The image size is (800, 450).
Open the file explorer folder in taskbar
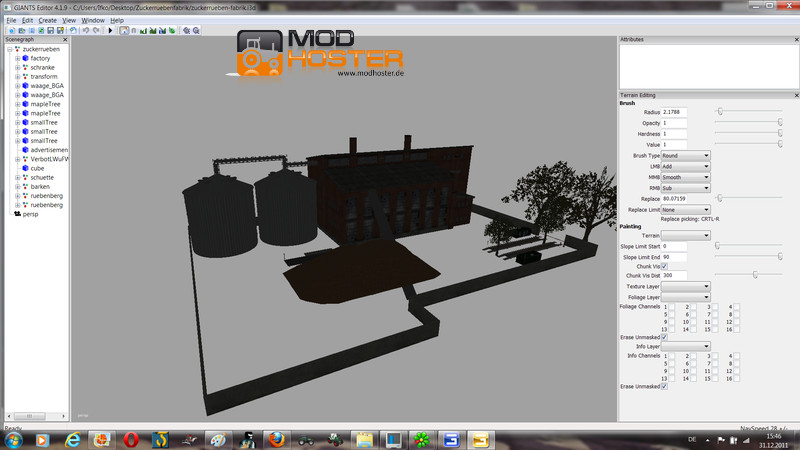click(x=364, y=439)
